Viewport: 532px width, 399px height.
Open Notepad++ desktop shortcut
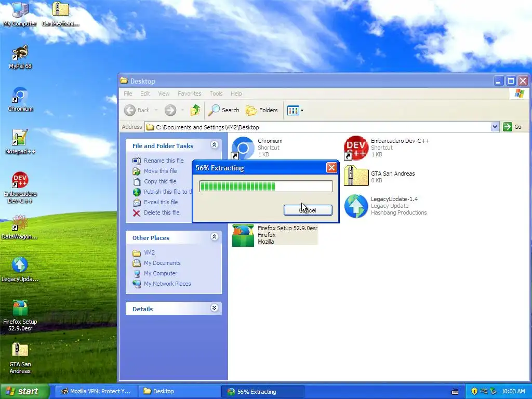pyautogui.click(x=20, y=142)
